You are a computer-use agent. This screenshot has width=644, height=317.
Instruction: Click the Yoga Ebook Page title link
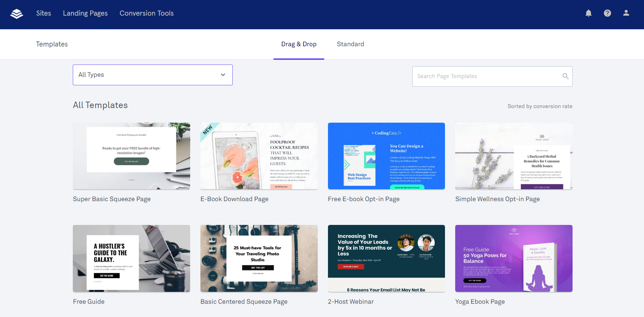click(x=480, y=302)
